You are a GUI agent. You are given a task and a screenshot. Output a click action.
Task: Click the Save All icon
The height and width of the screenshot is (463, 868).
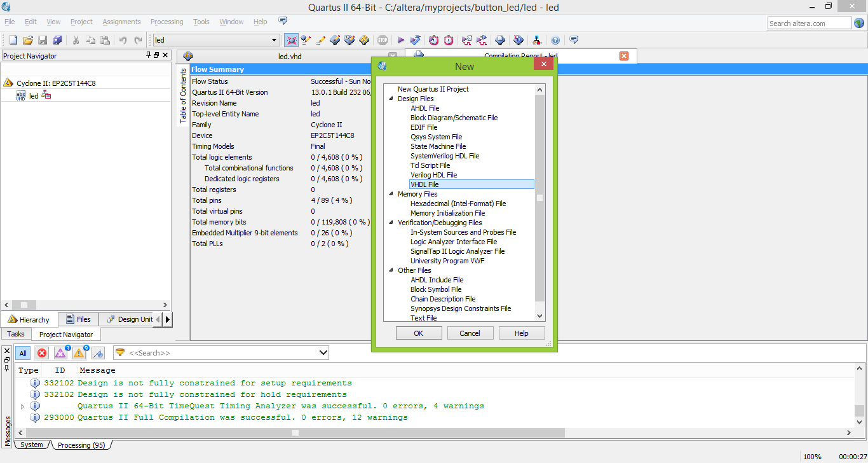tap(57, 40)
